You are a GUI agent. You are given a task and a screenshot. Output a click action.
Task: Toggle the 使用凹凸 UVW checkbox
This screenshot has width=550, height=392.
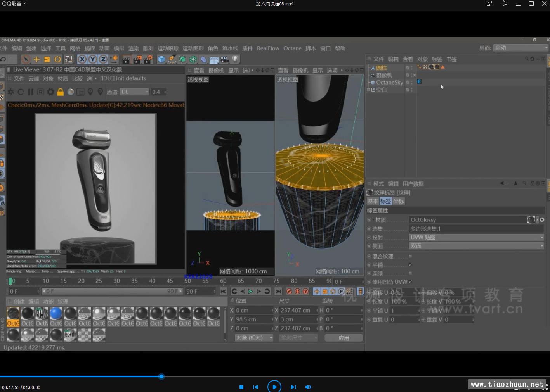click(410, 281)
